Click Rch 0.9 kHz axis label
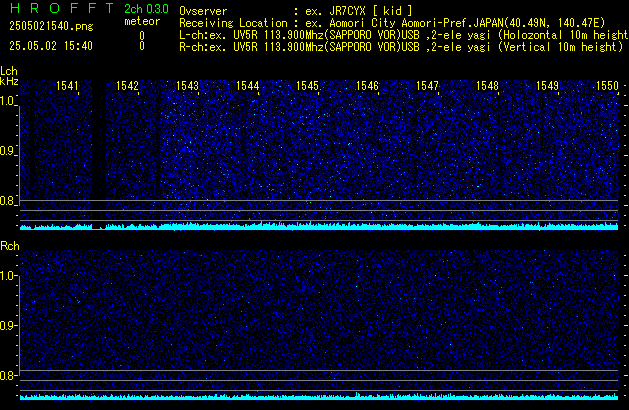 (x=7, y=325)
